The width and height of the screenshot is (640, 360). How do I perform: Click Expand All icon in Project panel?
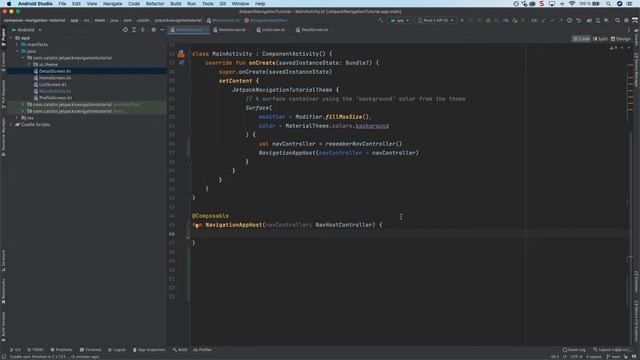tap(134, 30)
